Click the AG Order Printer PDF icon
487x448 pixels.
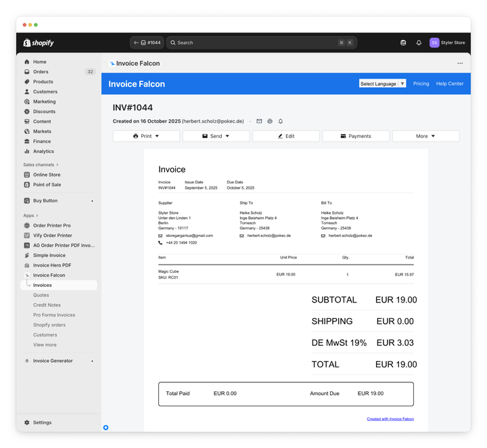click(27, 246)
